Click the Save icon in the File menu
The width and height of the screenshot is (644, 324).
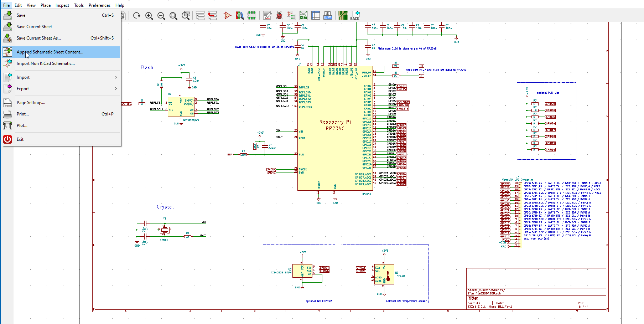pyautogui.click(x=7, y=15)
